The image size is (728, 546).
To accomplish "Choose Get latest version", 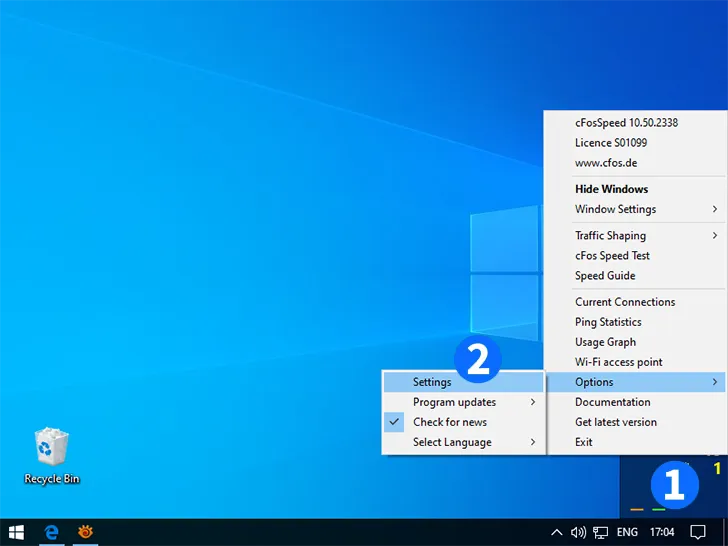I will coord(636,422).
